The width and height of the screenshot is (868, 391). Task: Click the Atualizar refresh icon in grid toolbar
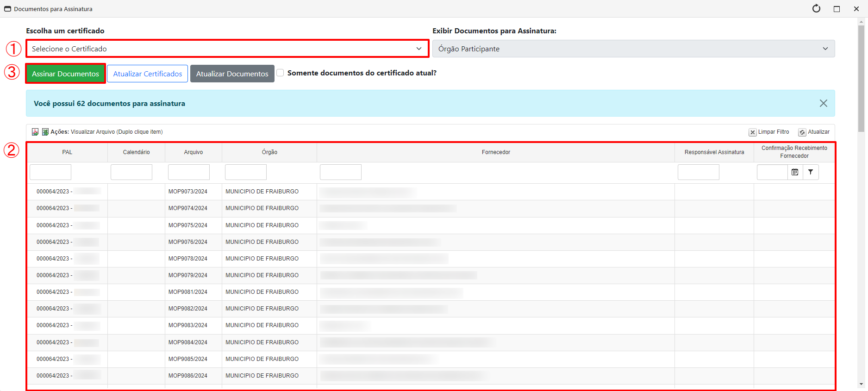[x=802, y=132]
